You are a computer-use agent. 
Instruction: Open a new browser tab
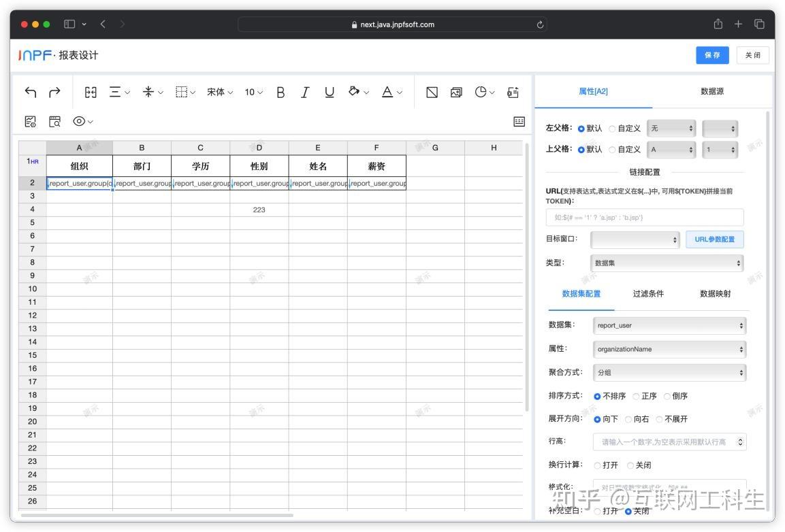[x=738, y=24]
